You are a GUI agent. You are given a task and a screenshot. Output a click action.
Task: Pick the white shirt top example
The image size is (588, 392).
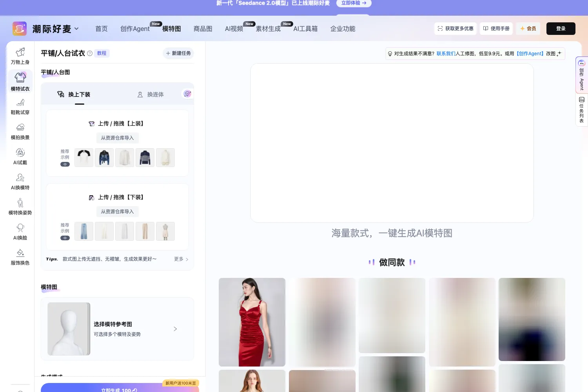[x=125, y=158]
